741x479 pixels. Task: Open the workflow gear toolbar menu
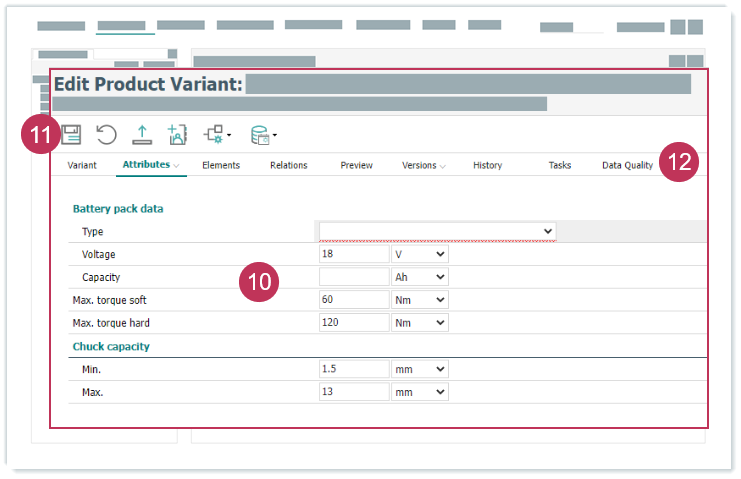tap(216, 134)
